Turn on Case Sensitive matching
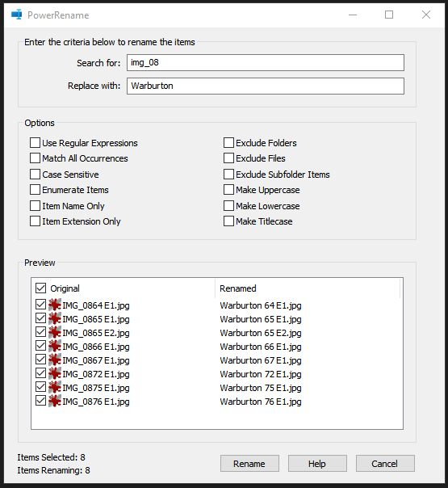The height and width of the screenshot is (488, 448). point(35,175)
